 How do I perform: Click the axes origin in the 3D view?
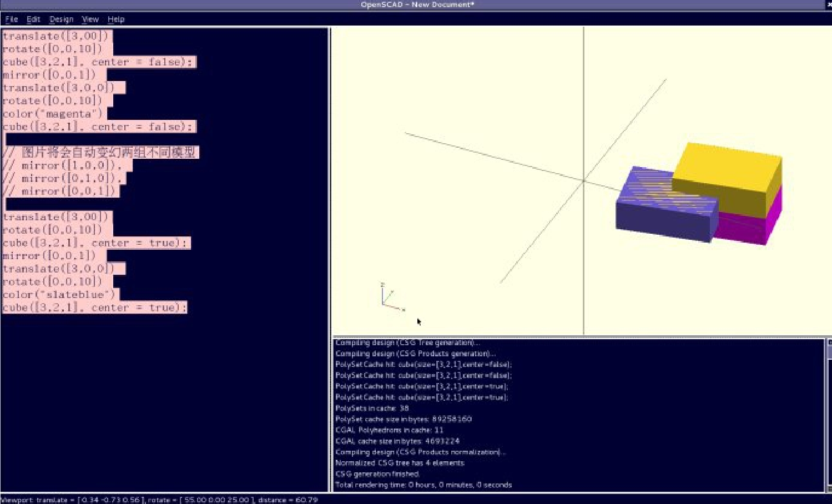click(583, 181)
